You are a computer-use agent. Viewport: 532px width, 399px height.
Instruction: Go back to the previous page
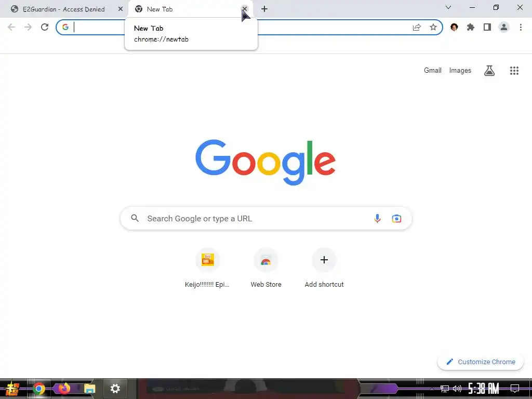11,27
